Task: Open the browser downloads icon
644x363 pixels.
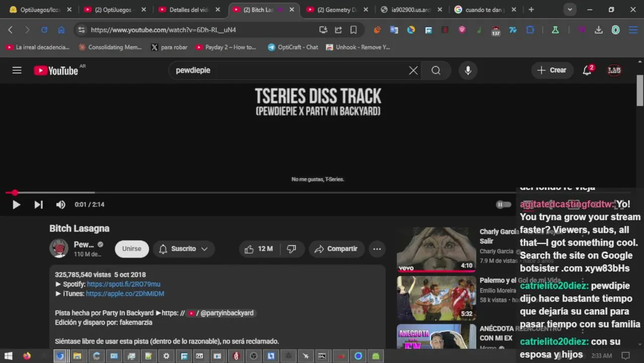Action: click(599, 30)
